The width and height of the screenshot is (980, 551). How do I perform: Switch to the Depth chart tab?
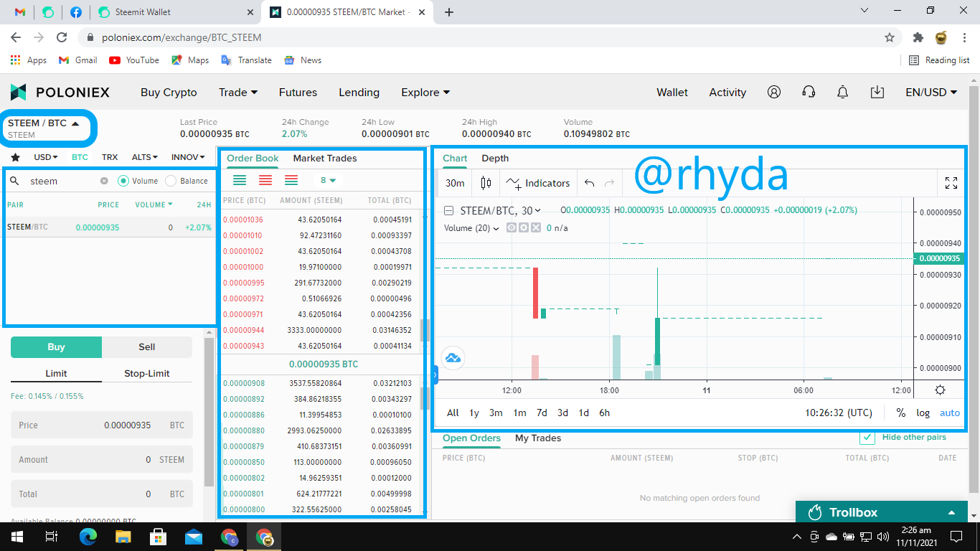click(495, 158)
